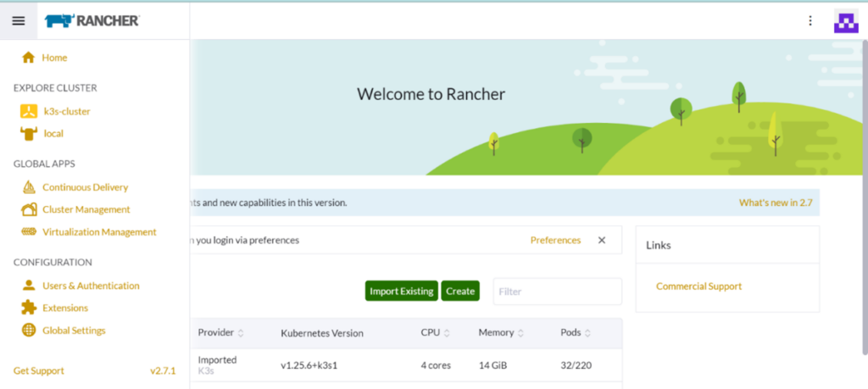Click the Home house icon
868x389 pixels.
28,58
